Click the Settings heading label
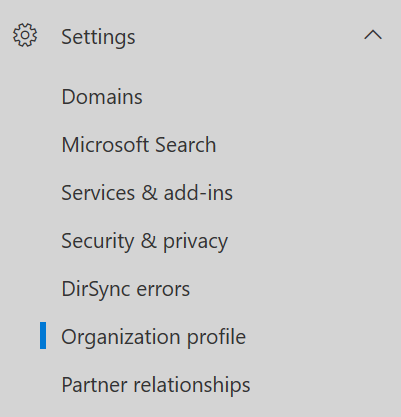 pos(98,37)
